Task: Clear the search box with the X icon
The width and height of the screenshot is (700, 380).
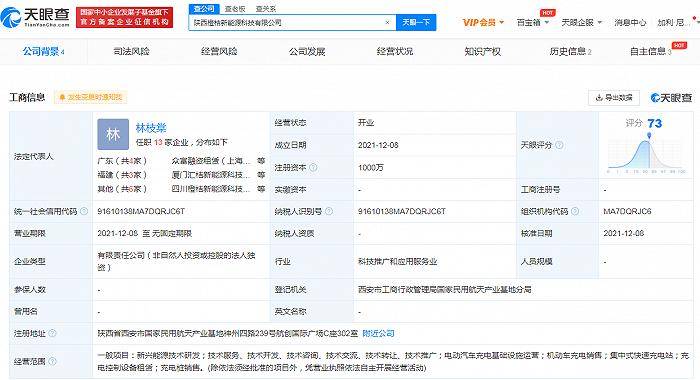Action: (x=387, y=22)
